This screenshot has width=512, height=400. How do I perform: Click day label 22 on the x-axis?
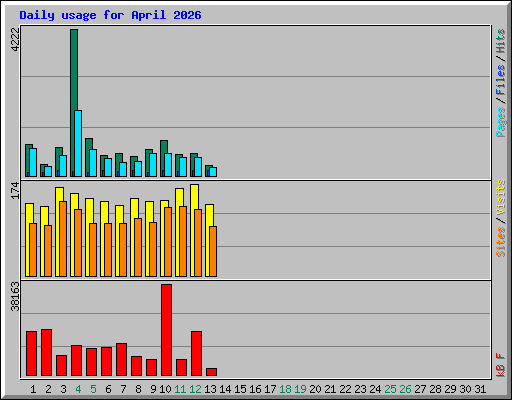pyautogui.click(x=345, y=389)
